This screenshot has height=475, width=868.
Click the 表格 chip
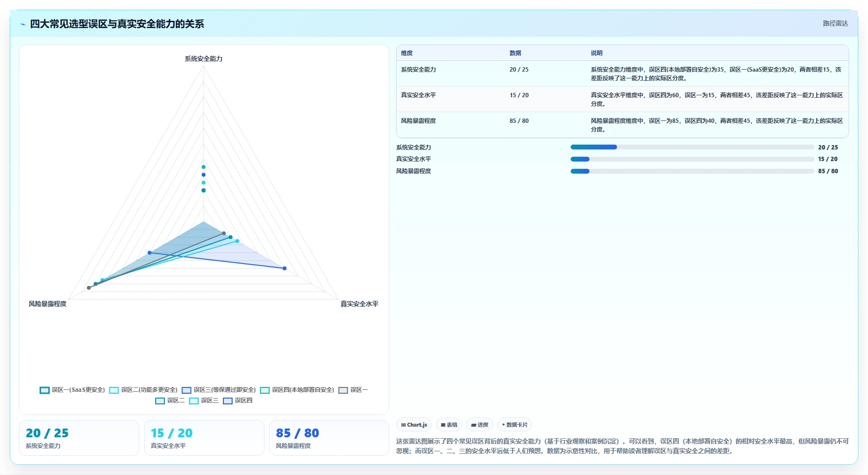coord(449,425)
